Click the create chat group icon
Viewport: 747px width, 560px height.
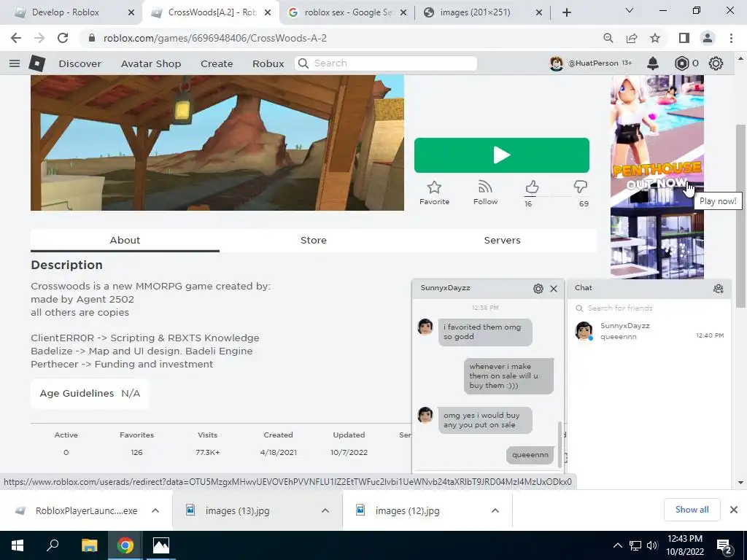click(x=719, y=288)
